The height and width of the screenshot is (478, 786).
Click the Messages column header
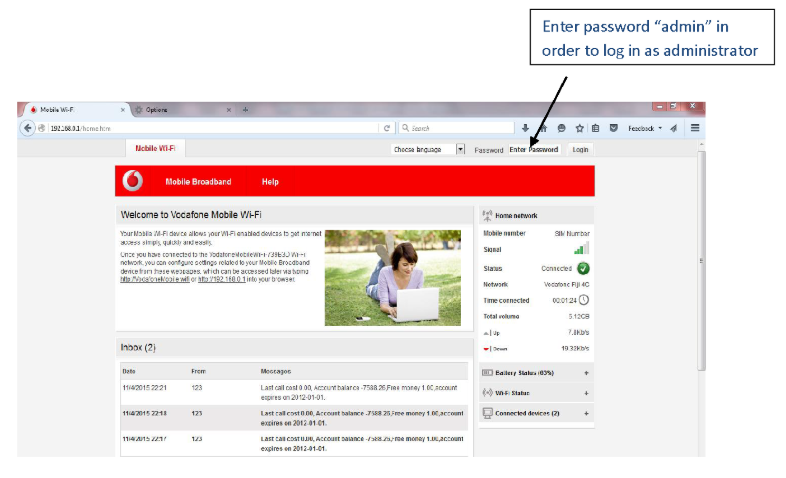(x=276, y=371)
